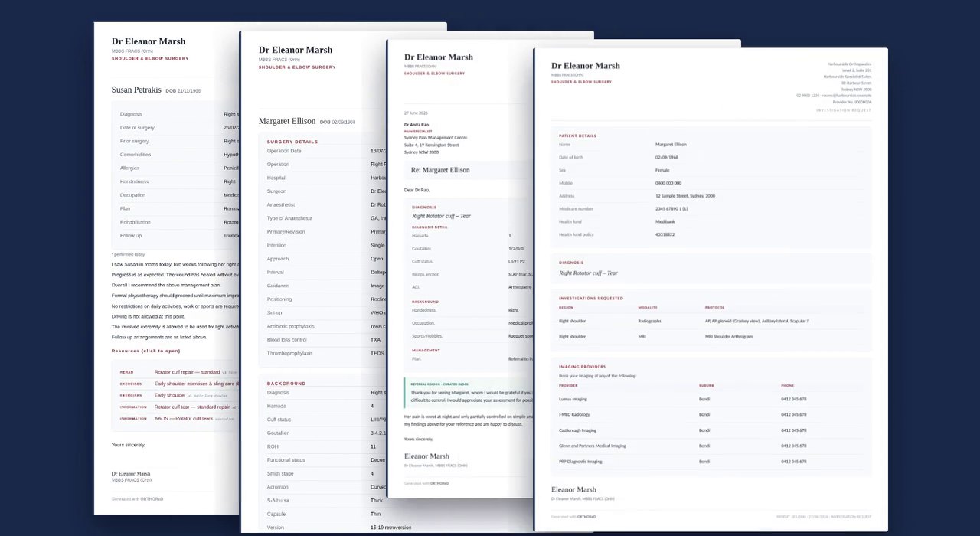The height and width of the screenshot is (536, 980).
Task: Click the "I-MED Radiology" provider name
Action: (575, 414)
